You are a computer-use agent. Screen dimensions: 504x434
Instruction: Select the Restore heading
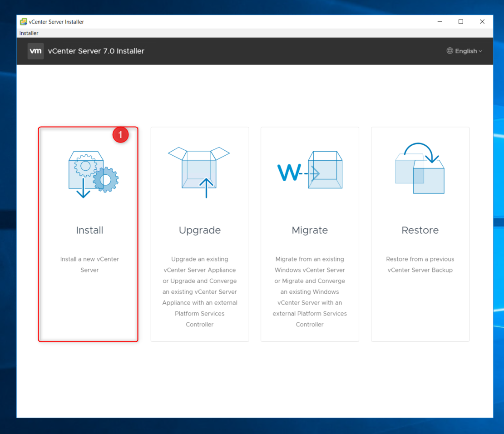point(420,230)
